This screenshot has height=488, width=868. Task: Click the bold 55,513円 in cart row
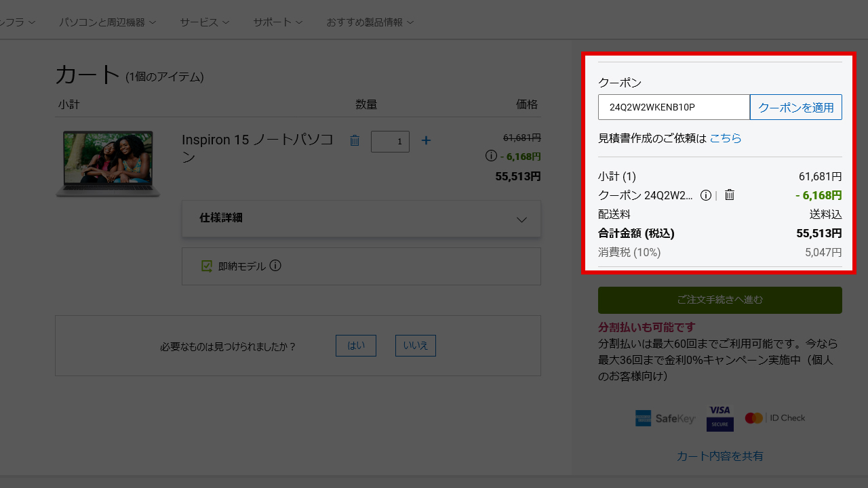pos(518,176)
